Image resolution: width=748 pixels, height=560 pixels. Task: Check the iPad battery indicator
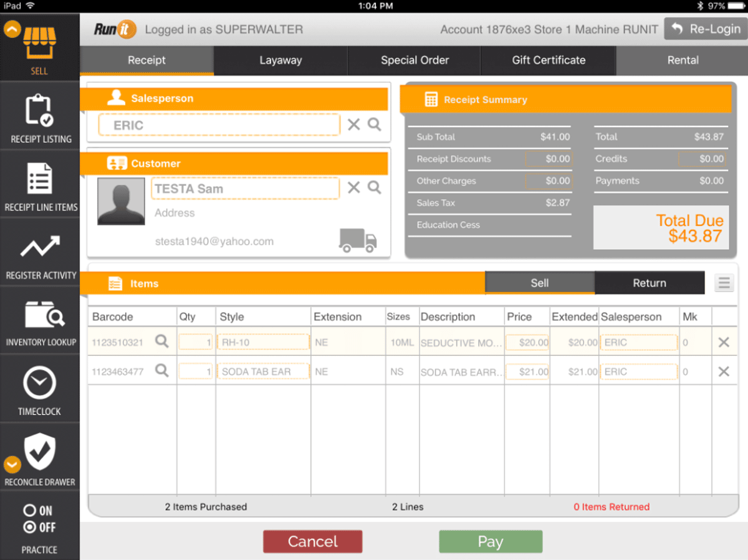[736, 6]
